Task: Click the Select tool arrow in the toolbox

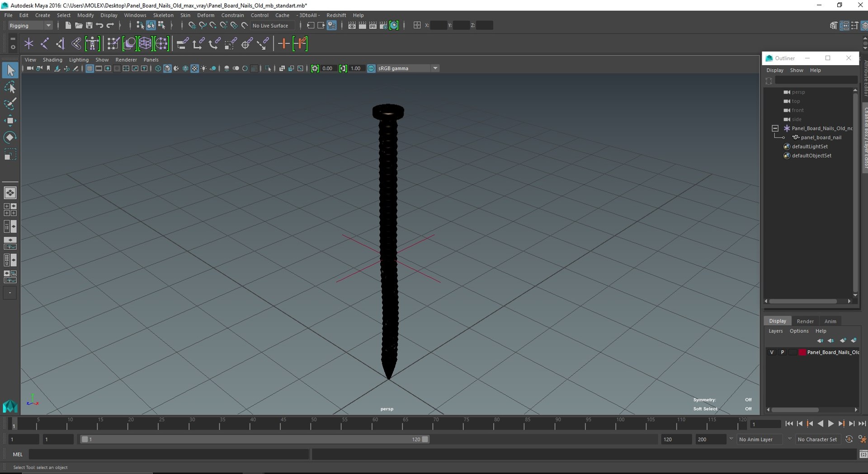Action: [10, 70]
